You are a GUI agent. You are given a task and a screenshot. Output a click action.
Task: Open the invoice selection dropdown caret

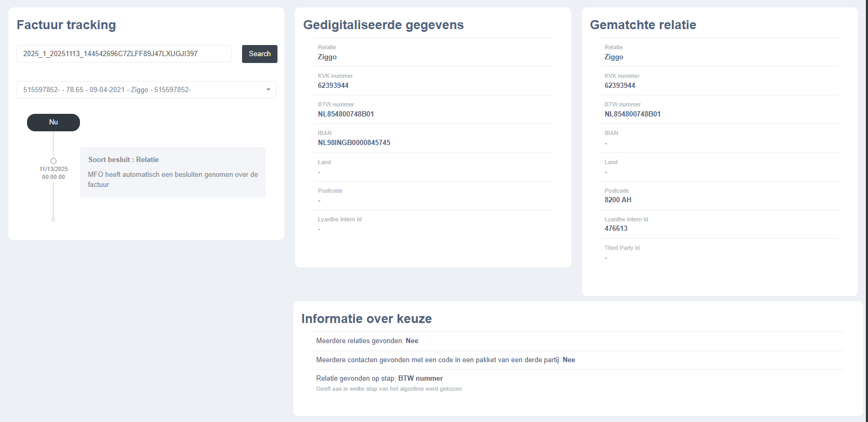click(x=269, y=89)
